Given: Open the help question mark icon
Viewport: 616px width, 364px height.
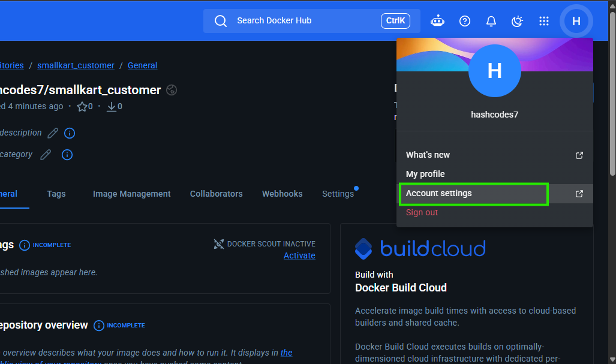Looking at the screenshot, I should point(465,21).
